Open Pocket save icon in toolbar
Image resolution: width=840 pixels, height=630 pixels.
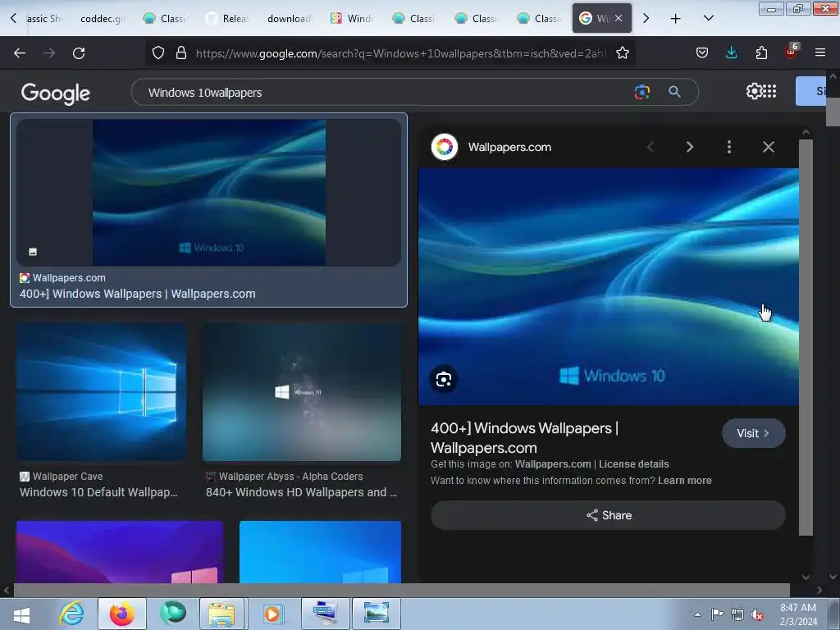[702, 52]
